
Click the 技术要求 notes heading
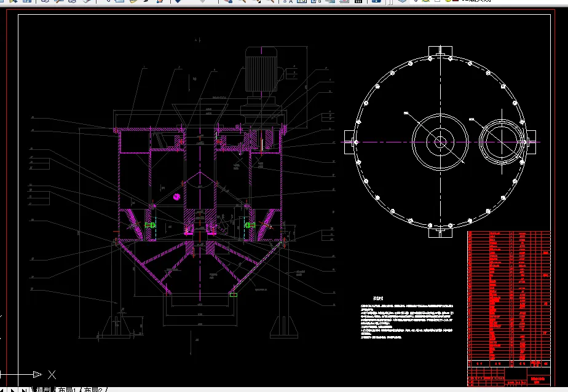pos(378,298)
